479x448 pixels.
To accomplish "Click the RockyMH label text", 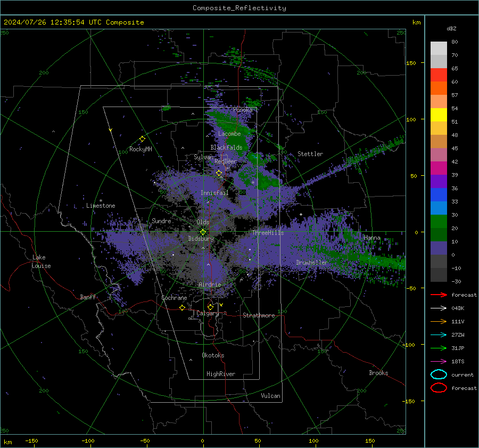I will click(x=141, y=149).
